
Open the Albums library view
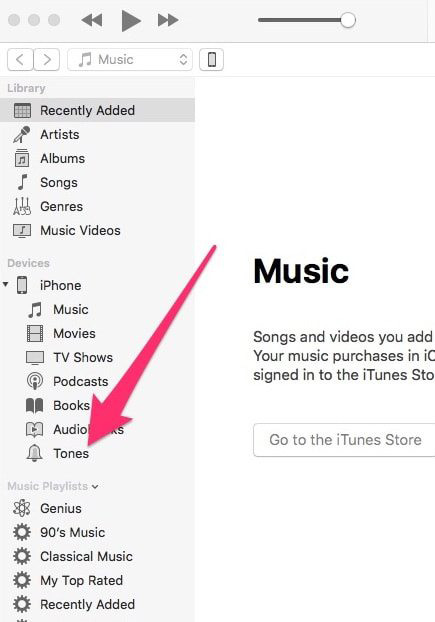coord(62,159)
